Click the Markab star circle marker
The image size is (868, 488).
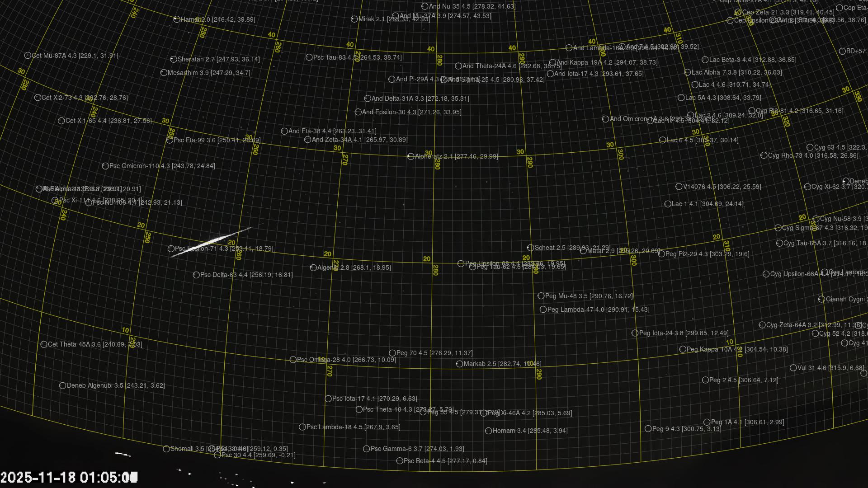point(459,364)
